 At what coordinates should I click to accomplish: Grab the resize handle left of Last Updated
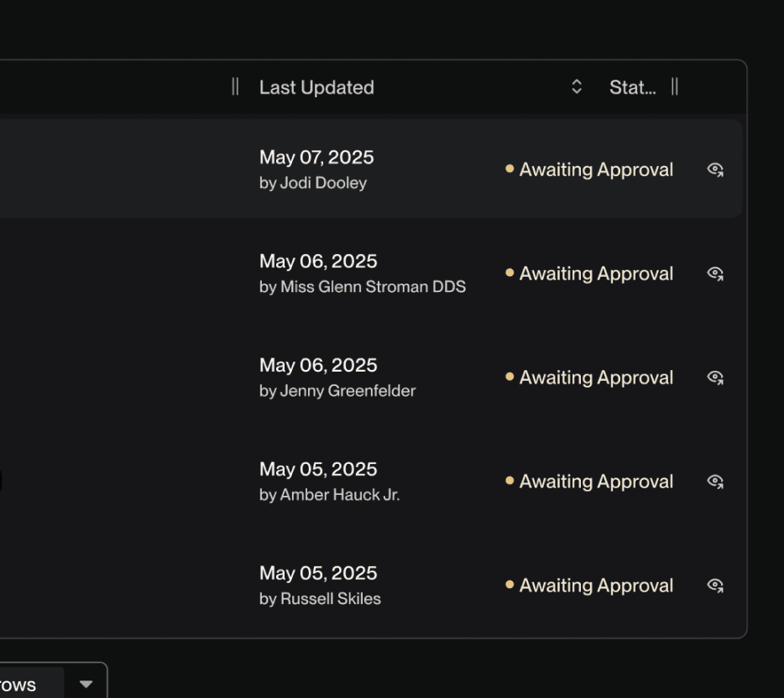(235, 86)
